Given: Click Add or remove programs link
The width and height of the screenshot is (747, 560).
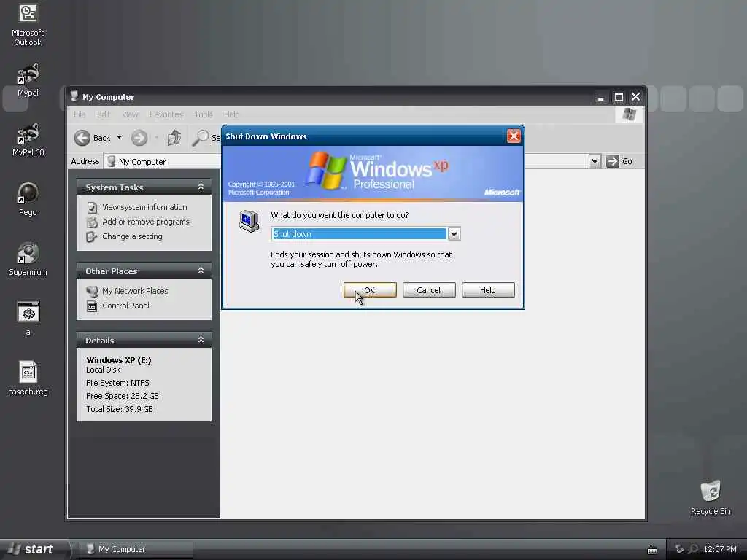Looking at the screenshot, I should point(146,222).
